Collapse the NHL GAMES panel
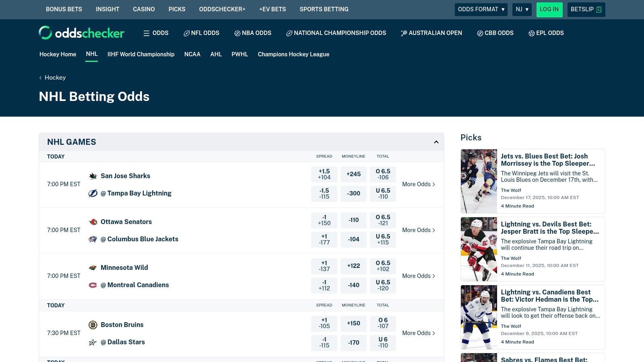Image resolution: width=644 pixels, height=362 pixels. point(436,142)
